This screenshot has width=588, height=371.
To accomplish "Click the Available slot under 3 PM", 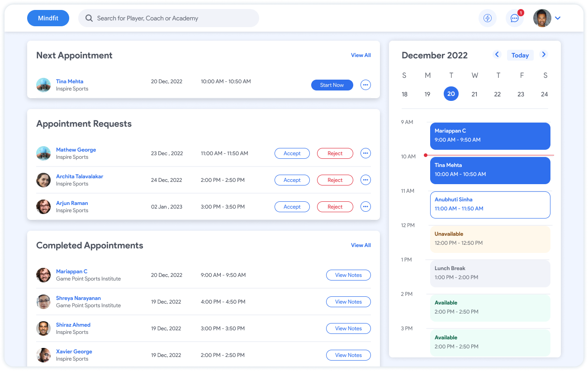I will [490, 342].
